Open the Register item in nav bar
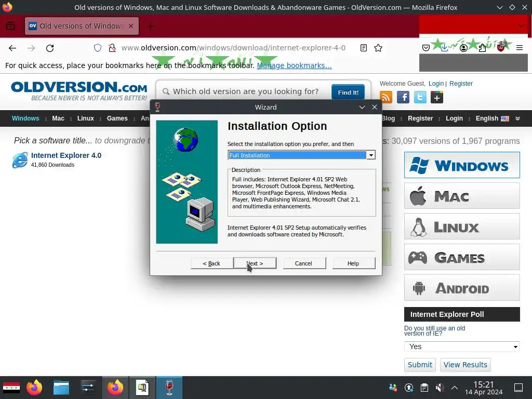 [x=420, y=118]
